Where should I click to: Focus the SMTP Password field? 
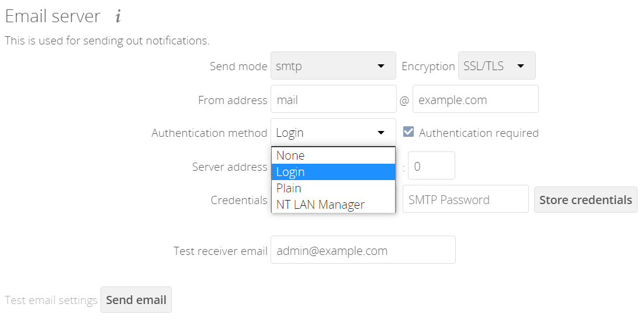(465, 199)
